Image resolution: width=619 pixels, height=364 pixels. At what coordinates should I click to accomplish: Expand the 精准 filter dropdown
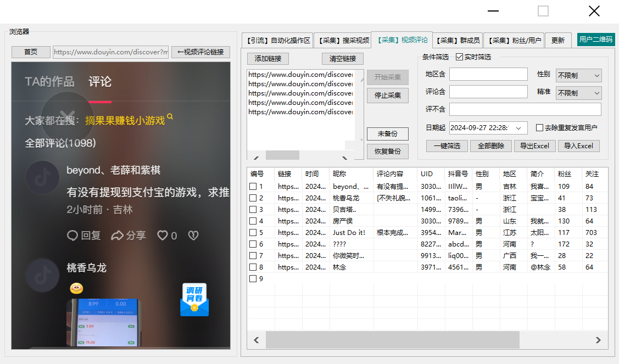click(578, 93)
